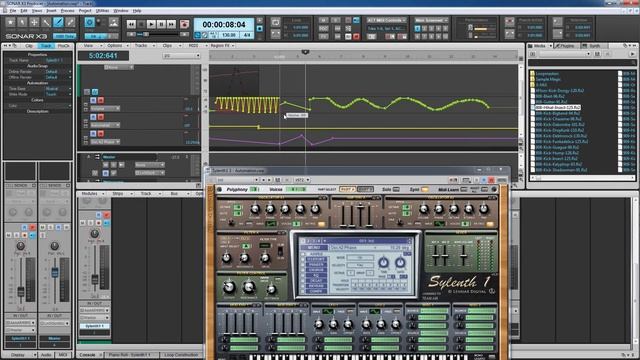The width and height of the screenshot is (640, 360).
Task: Select the Move tool with cross arrows
Action: [34, 22]
